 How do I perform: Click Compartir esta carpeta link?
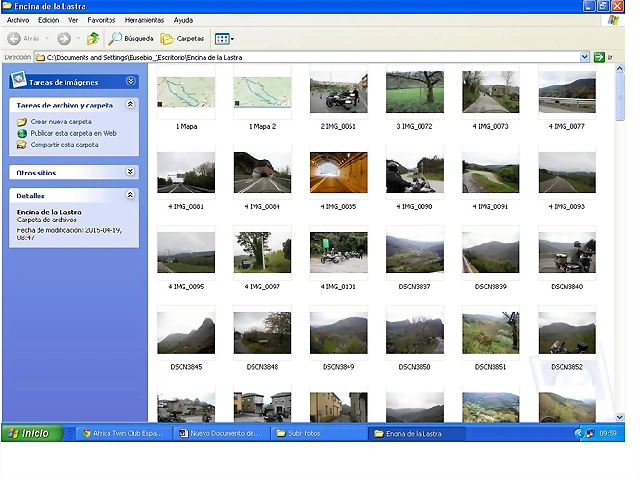(x=64, y=144)
